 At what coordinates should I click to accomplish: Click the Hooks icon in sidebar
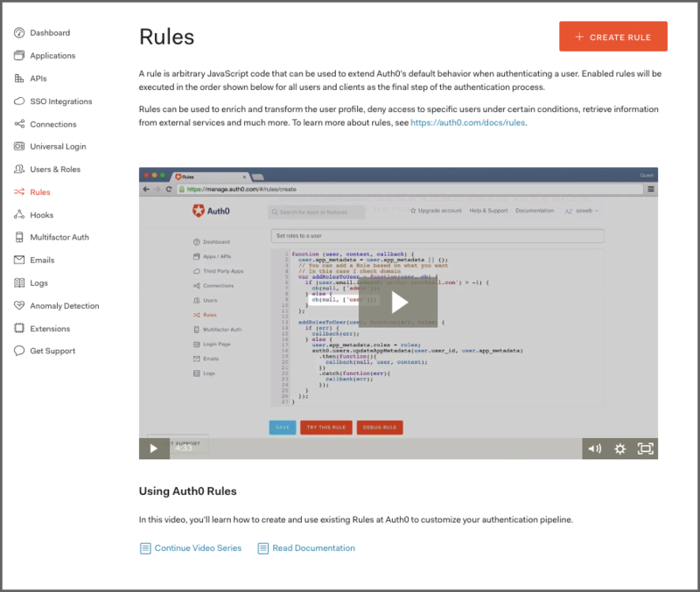click(x=19, y=214)
